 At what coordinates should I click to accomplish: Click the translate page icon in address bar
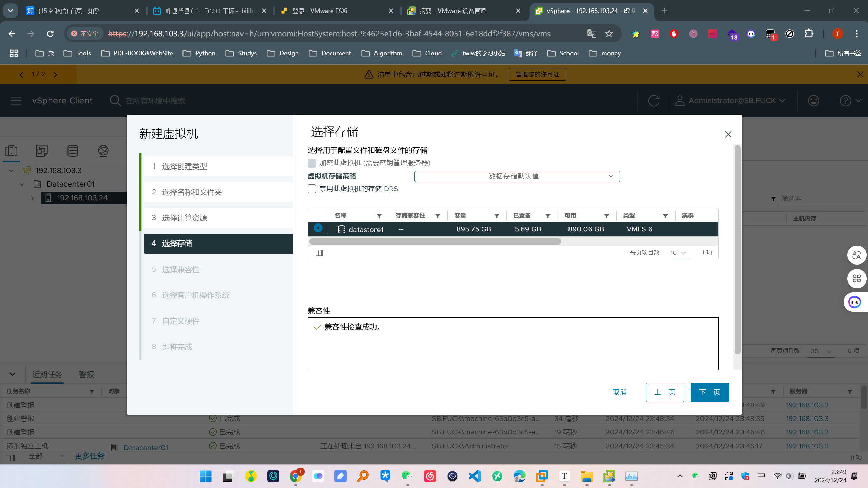pos(592,34)
